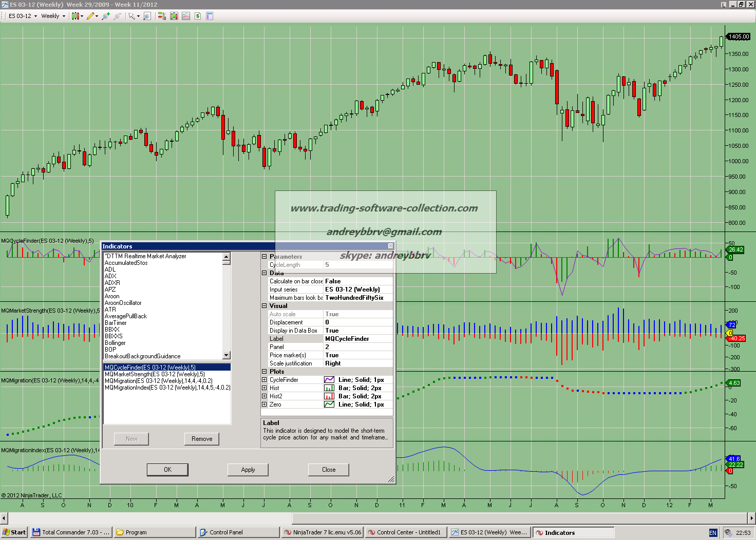The width and height of the screenshot is (756, 540).
Task: Remove the selected indicator with Remove button
Action: click(202, 439)
